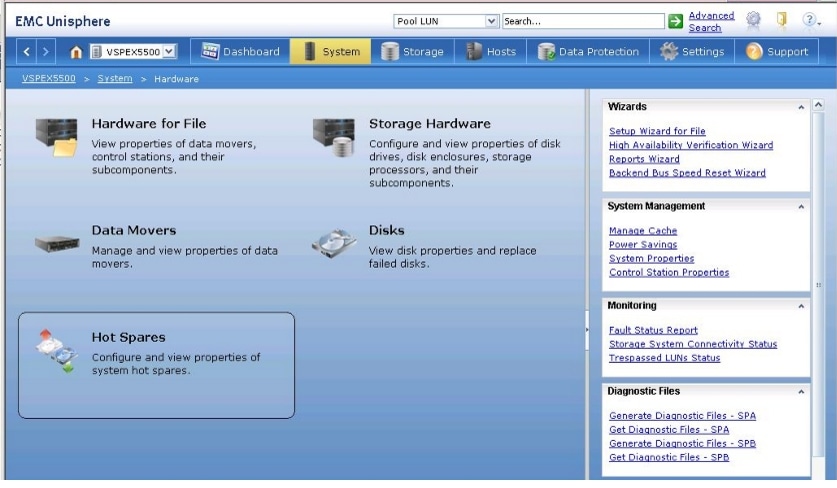This screenshot has height=488, width=837.
Task: Open the Advanced Search link
Action: click(711, 21)
